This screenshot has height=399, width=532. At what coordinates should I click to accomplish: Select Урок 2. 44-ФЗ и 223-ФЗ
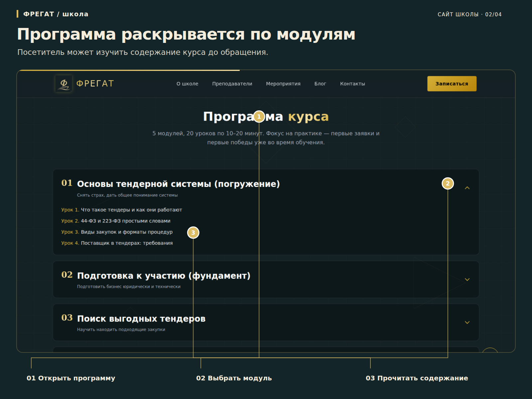[x=116, y=221]
